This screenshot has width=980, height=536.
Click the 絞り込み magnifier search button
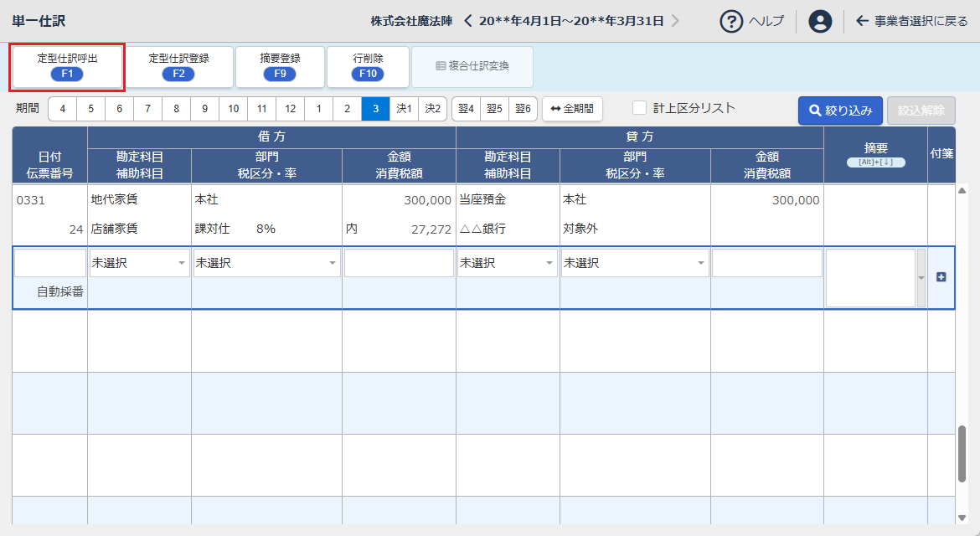click(840, 111)
